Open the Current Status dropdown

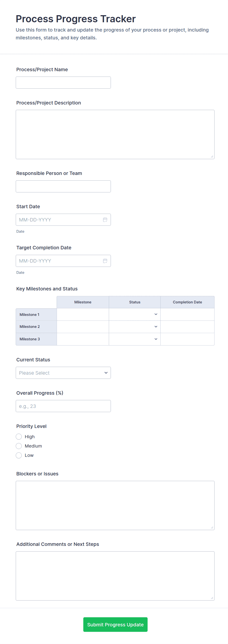pos(63,372)
